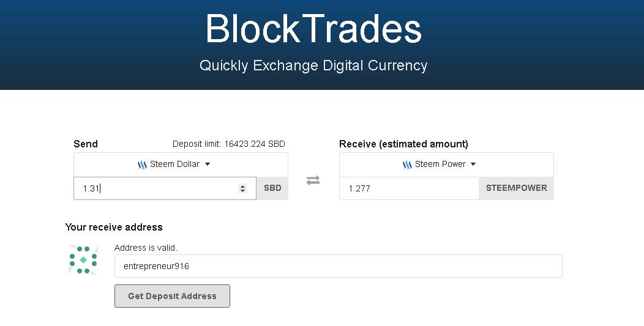Screen dimensions: 644x326
Task: Click the 'Receive (estimated amount)' label
Action: (403, 144)
